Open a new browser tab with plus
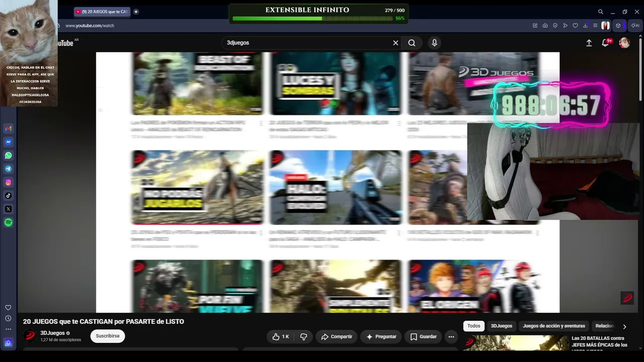The width and height of the screenshot is (644, 362). (136, 12)
